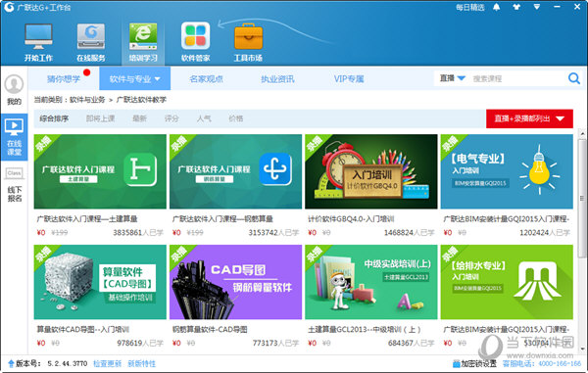Click 每日精选 in the title bar

point(469,7)
